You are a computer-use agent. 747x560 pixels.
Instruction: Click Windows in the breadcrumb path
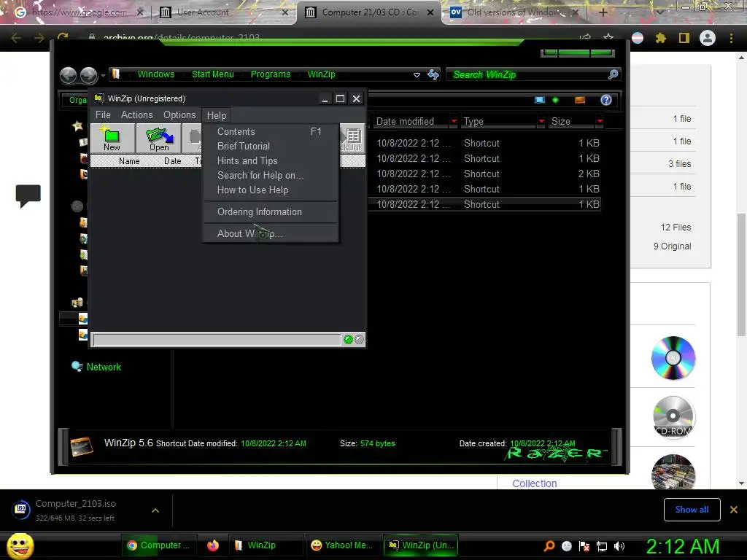point(156,74)
